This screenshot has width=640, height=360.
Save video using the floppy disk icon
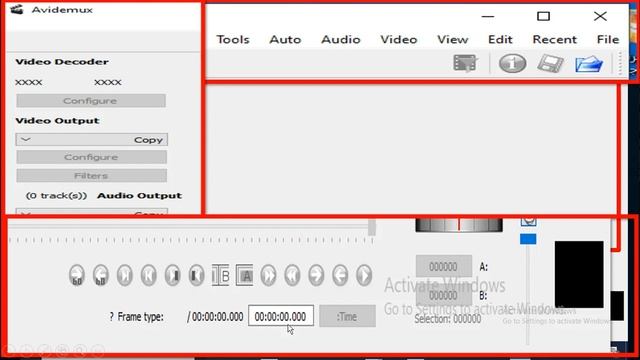click(551, 64)
